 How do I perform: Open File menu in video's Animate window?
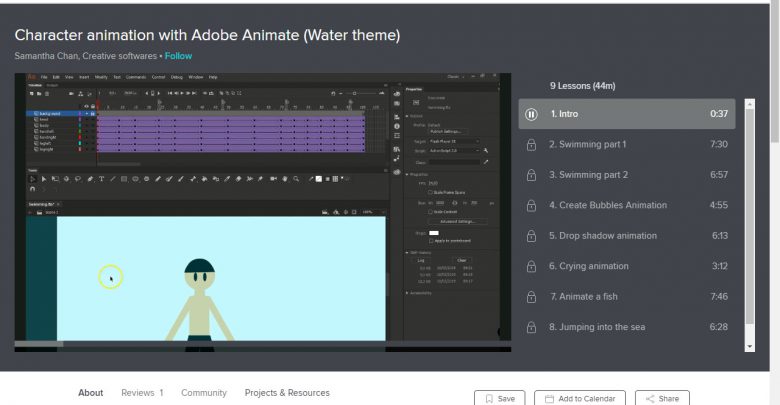pos(44,77)
